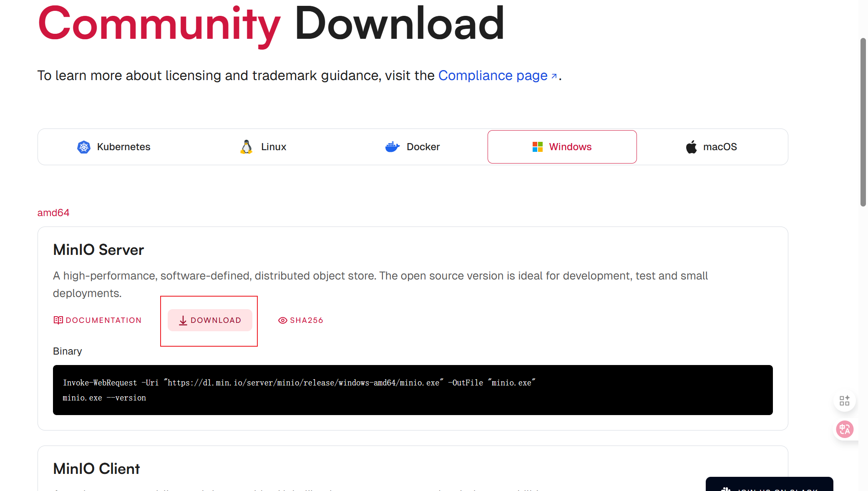Switch to the macOS tab
The image size is (868, 491).
tap(712, 147)
